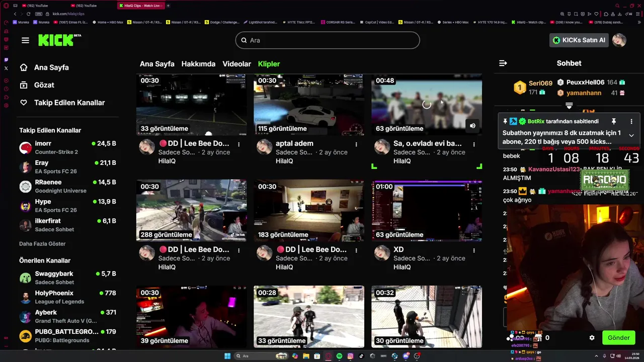Open RRaenee channel in sidebar

[x=68, y=186]
